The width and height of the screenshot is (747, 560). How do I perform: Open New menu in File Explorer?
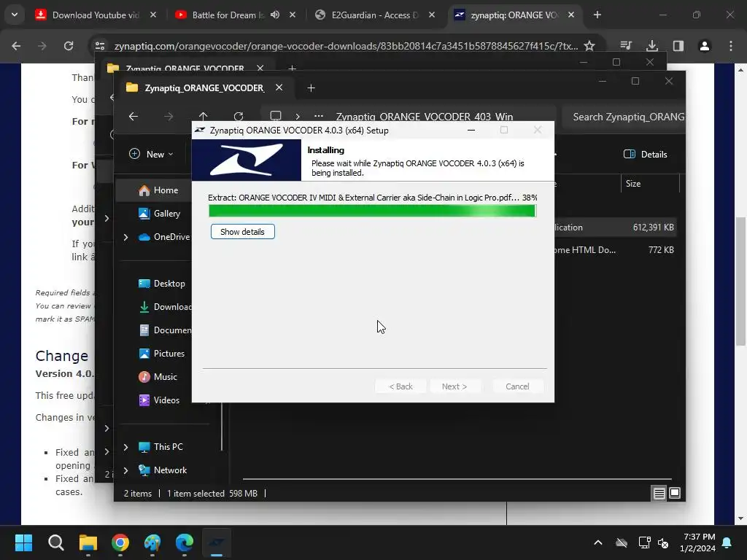[151, 155]
